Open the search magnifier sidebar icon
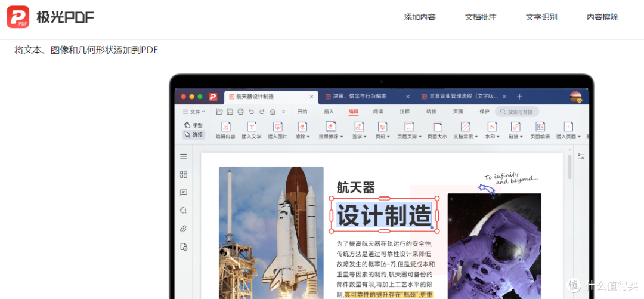Viewport: 644px width, 299px height. click(x=184, y=211)
